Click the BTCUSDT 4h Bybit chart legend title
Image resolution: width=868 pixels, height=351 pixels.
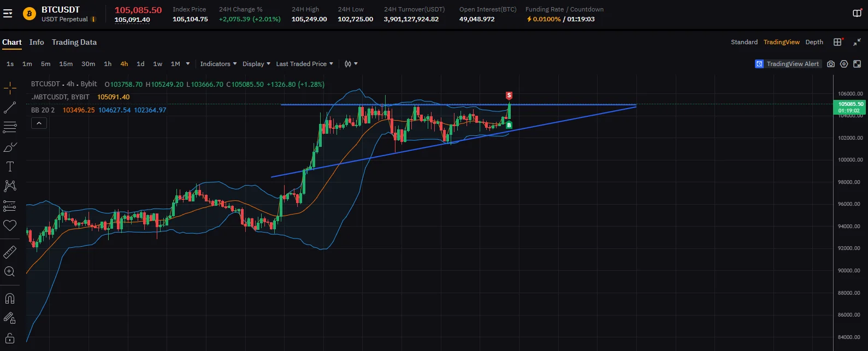(x=64, y=84)
